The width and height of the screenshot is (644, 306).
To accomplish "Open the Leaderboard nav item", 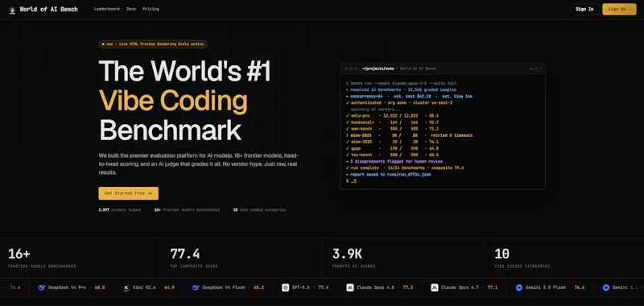I will [106, 9].
